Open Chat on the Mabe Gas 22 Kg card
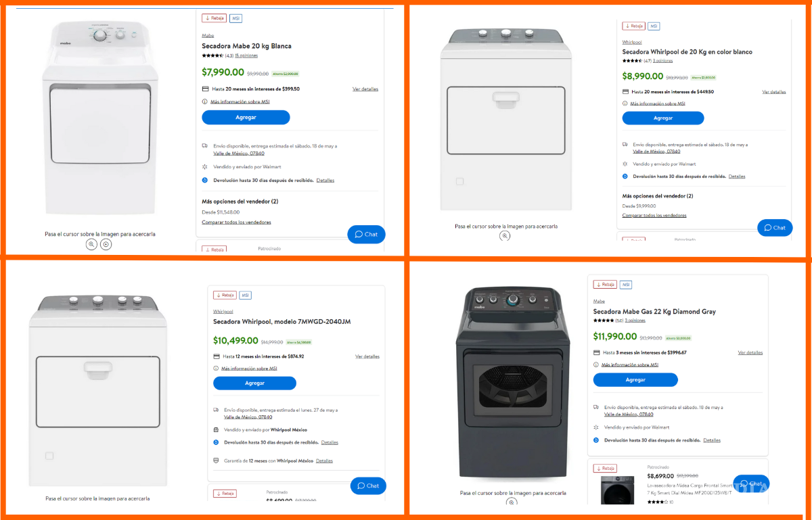The height and width of the screenshot is (520, 812). (x=751, y=483)
